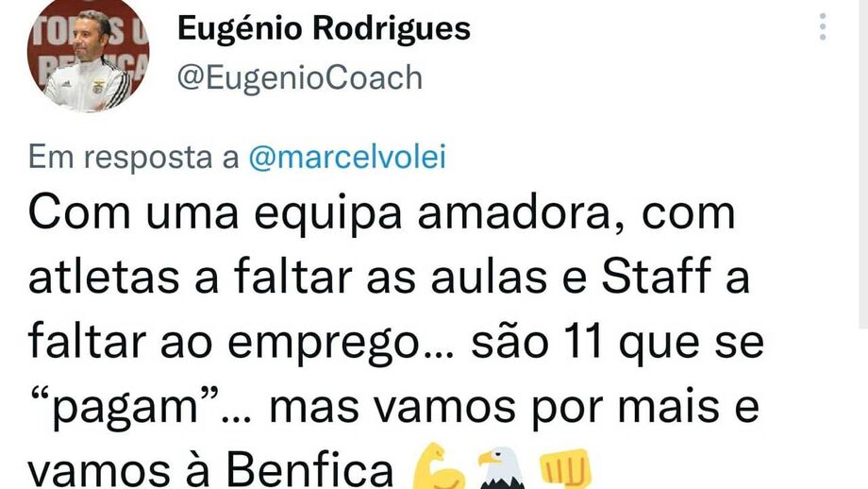This screenshot has height=489, width=868.
Task: Click the word "atletas" in the tweet
Action: coord(104,277)
